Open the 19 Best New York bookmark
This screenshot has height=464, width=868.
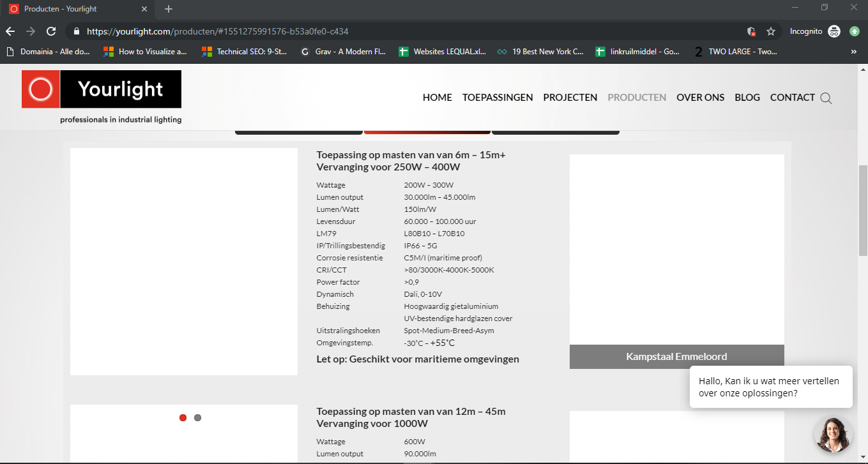tap(541, 52)
